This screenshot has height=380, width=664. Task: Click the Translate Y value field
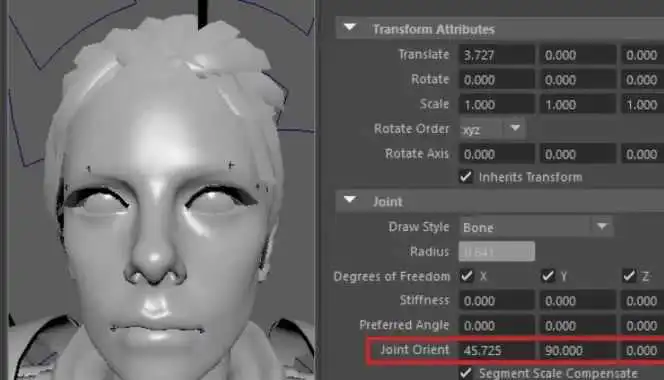pyautogui.click(x=578, y=55)
